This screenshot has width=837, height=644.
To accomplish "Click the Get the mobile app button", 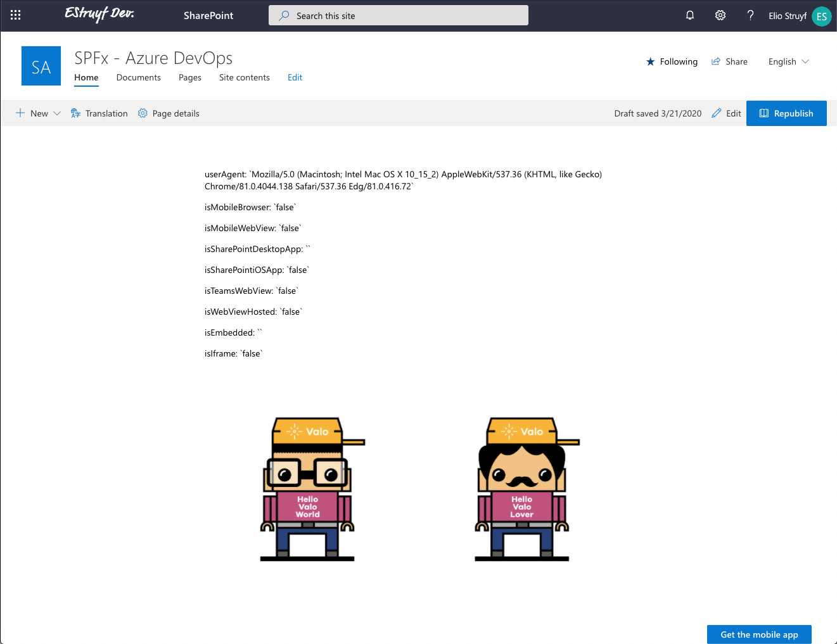I will [x=759, y=635].
